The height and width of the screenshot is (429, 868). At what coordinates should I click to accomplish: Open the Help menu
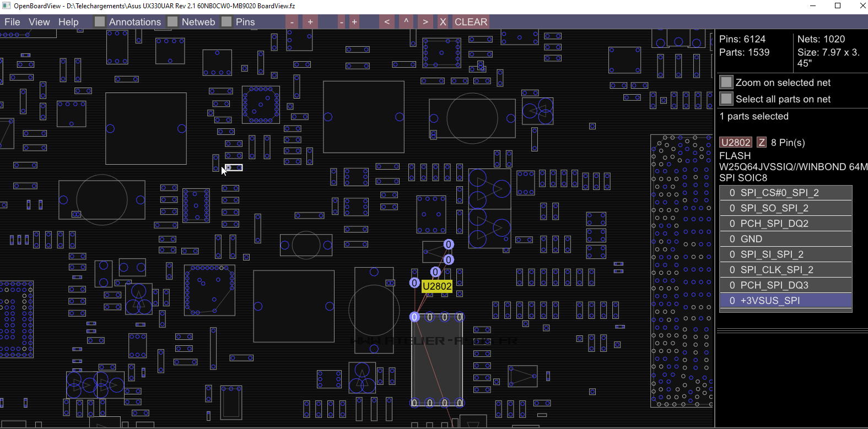[68, 22]
